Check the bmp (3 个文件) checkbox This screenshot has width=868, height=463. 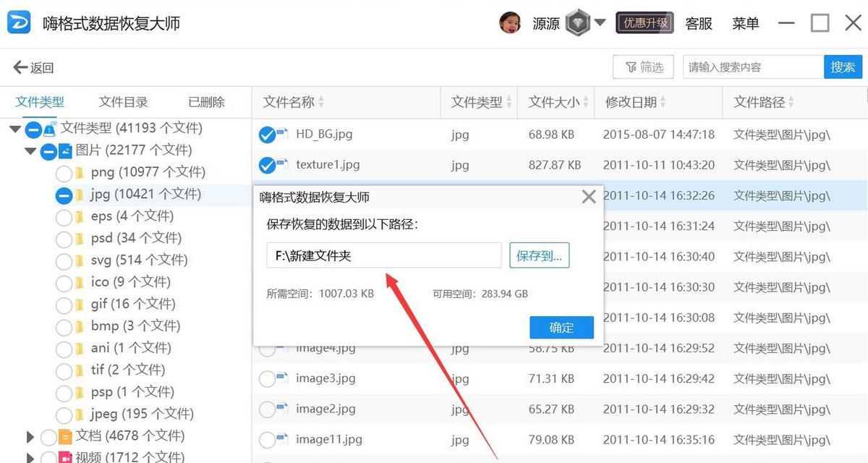[x=64, y=327]
